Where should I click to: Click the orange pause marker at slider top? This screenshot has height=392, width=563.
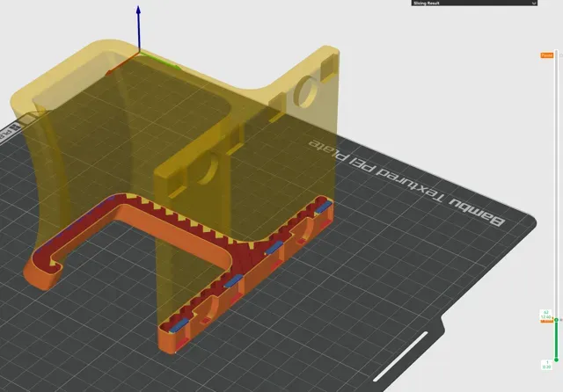(x=547, y=55)
